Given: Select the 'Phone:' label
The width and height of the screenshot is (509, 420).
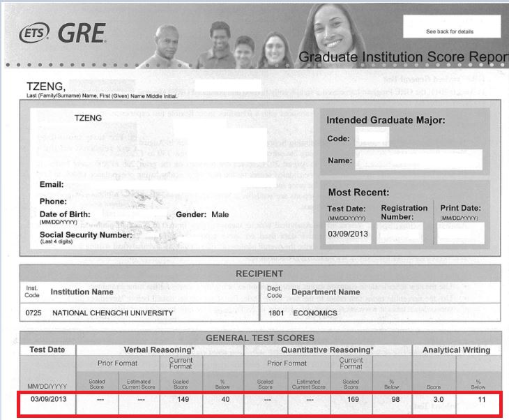Looking at the screenshot, I should (53, 202).
